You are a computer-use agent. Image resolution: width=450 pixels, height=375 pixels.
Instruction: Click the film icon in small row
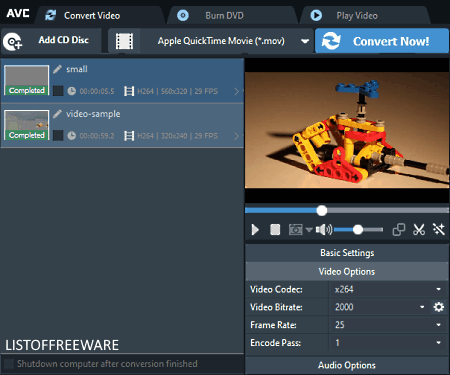(x=129, y=91)
